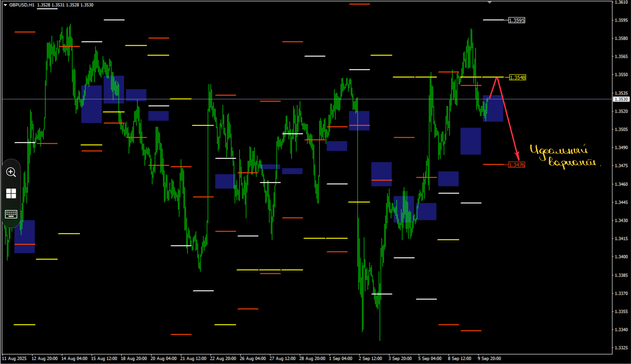Click the 9 Sep 20:00 time label
The image size is (632, 364).
pos(489,358)
